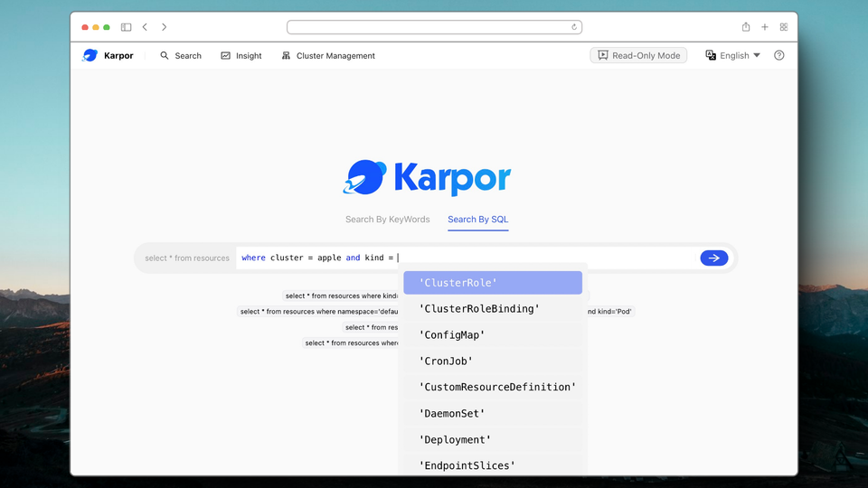868x488 pixels.
Task: Select 'DaemonSet' suggestion
Action: [x=493, y=413]
